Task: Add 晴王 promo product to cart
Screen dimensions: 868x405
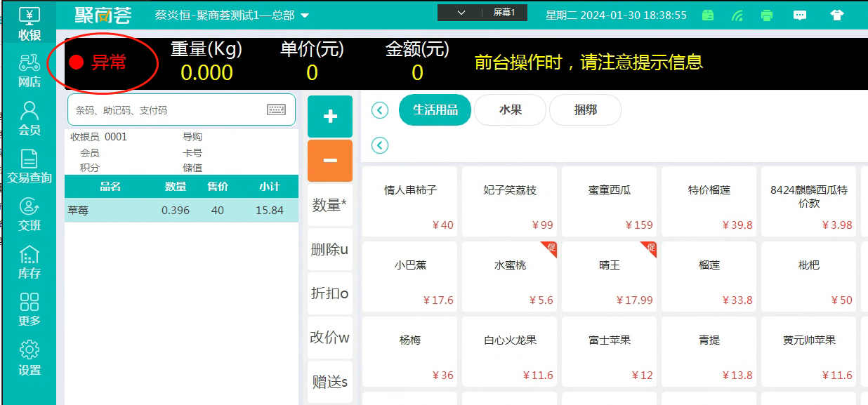Action: pos(610,277)
